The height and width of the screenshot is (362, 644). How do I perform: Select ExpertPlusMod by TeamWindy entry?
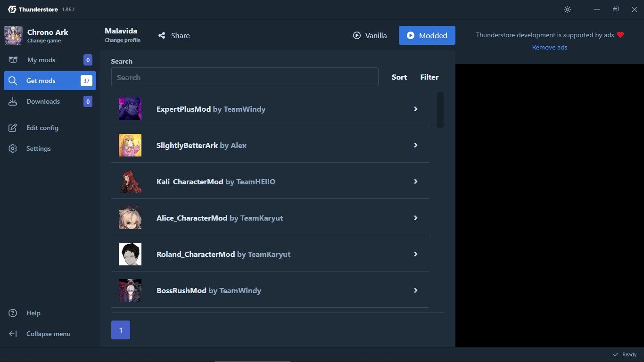point(270,109)
